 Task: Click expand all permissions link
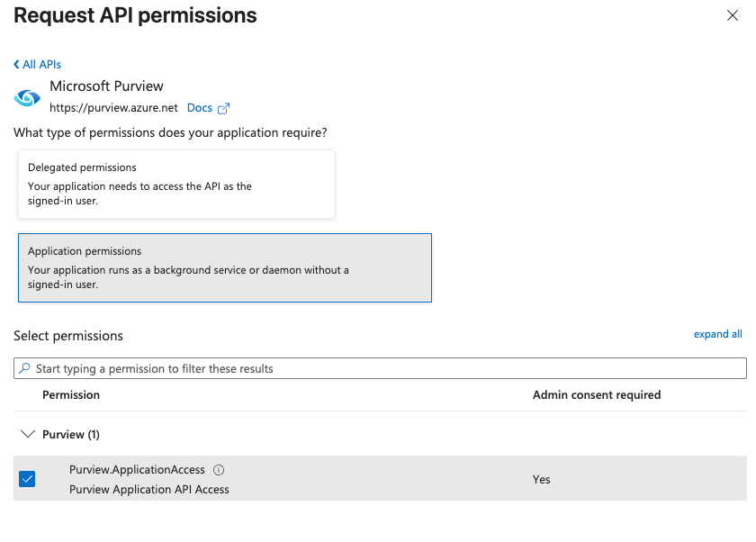click(717, 334)
